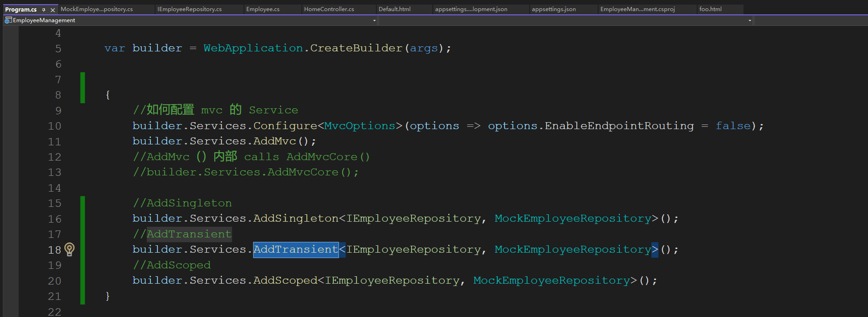Switch to the foo.html tab
868x317 pixels.
click(711, 9)
